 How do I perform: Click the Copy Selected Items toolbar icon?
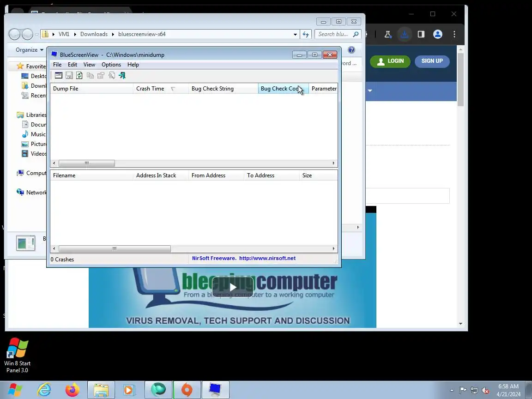[x=90, y=75]
